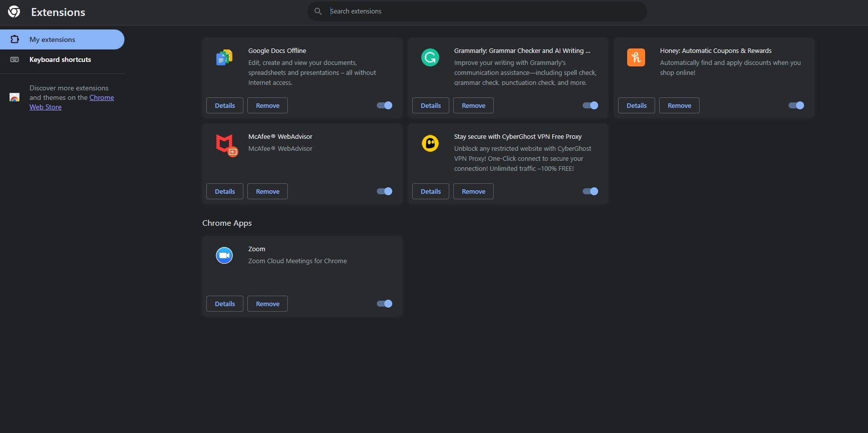
Task: Disable the Zoom Chrome app toggle
Action: point(384,304)
